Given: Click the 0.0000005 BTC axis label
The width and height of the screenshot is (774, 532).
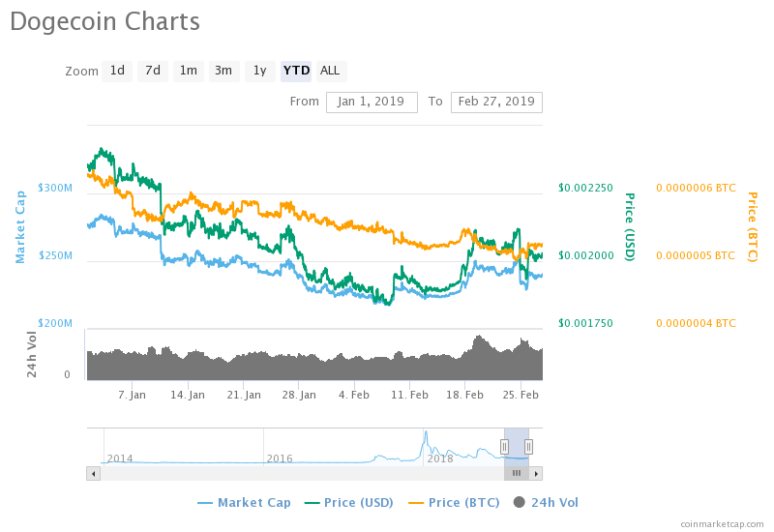Looking at the screenshot, I should [696, 255].
